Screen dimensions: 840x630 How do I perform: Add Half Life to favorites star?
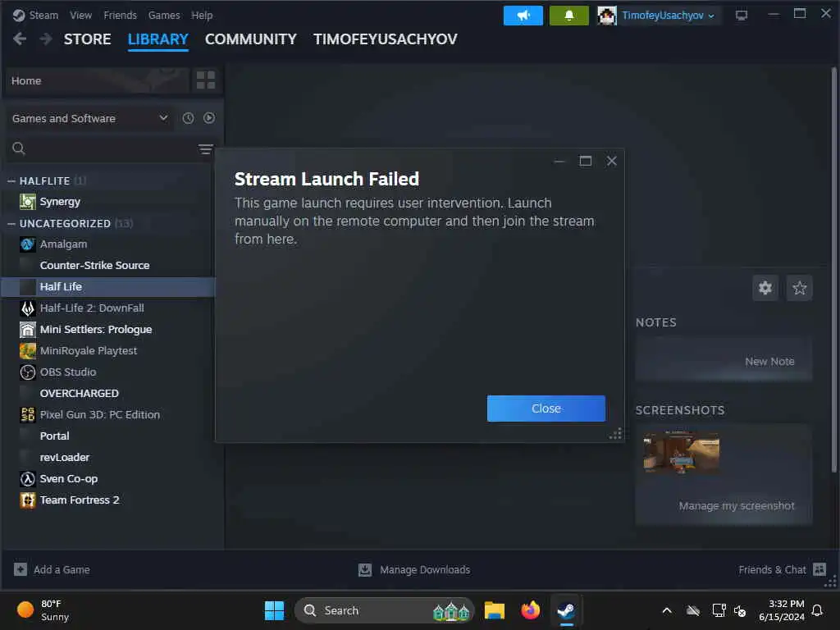pos(799,288)
